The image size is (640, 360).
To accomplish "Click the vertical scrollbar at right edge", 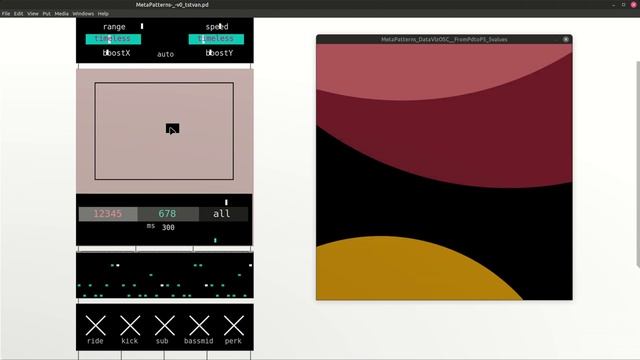I will click(638, 163).
